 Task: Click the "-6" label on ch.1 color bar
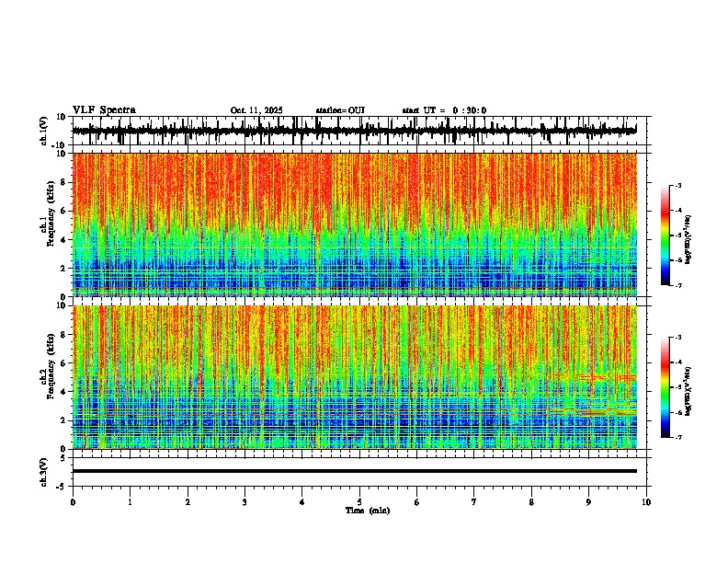(677, 260)
